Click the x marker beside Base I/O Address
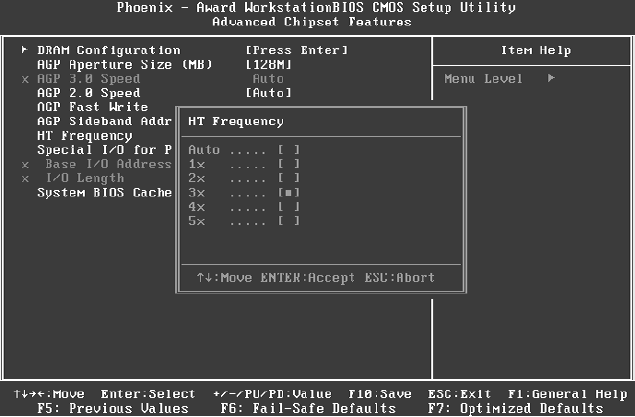This screenshot has width=635, height=417. pyautogui.click(x=25, y=165)
